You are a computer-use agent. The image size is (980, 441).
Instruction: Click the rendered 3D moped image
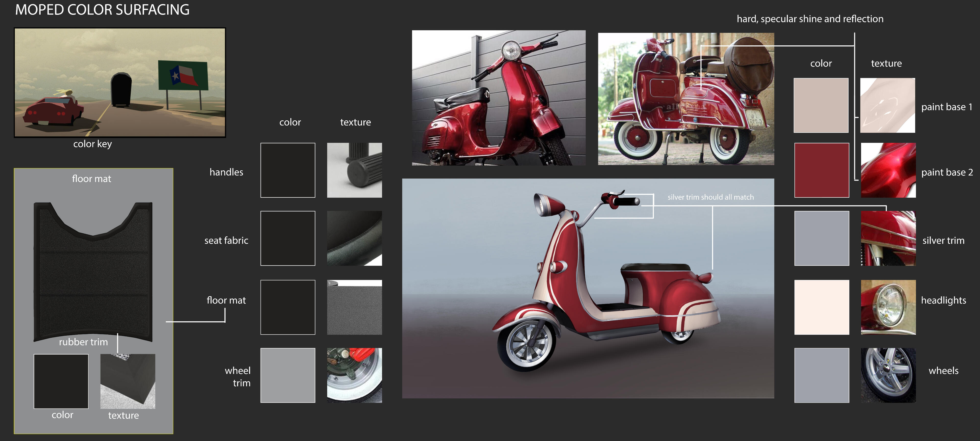point(588,288)
